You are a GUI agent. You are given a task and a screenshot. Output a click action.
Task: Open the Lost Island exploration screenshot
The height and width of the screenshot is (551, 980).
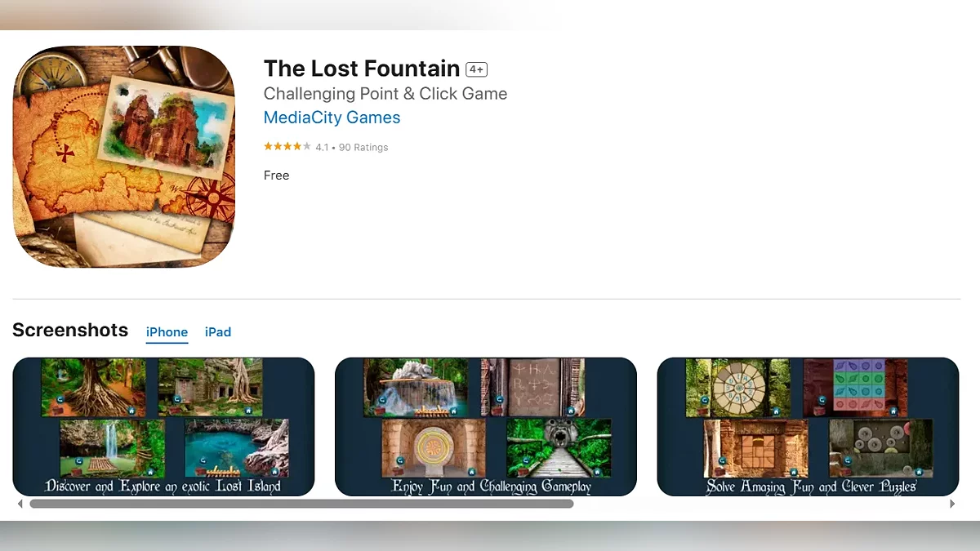click(x=163, y=427)
